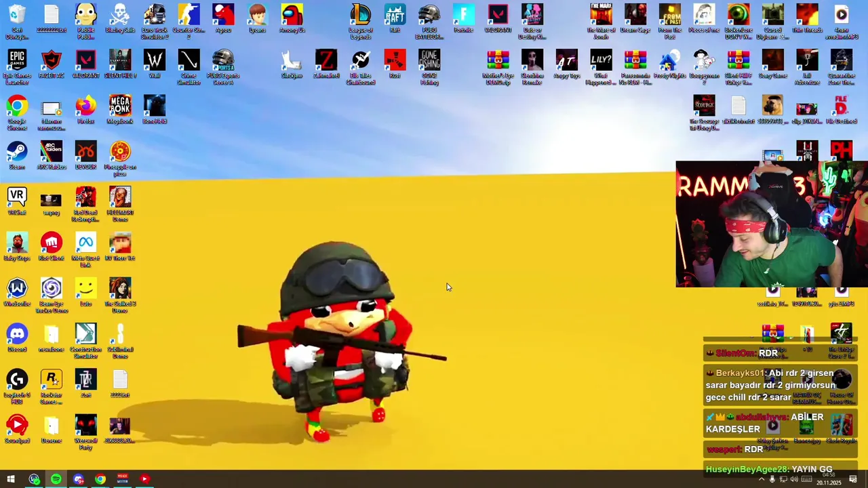The image size is (868, 488).
Task: Open the Firefox desktop shortcut
Action: pos(85,110)
